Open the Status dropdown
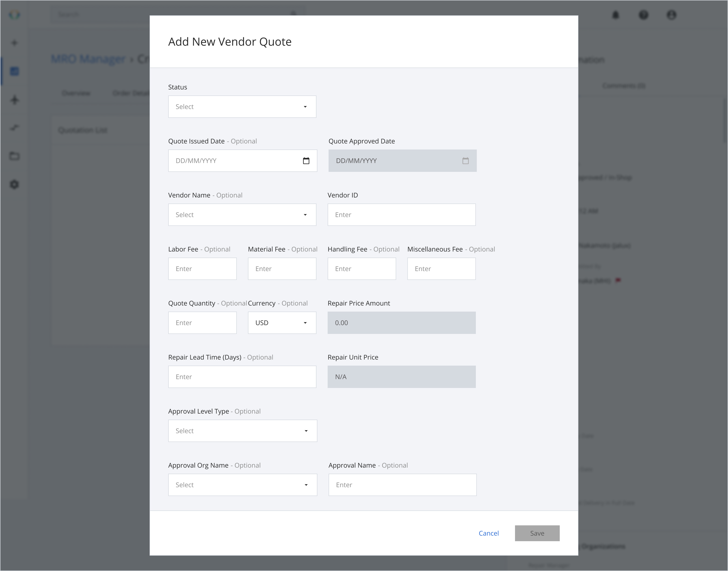The width and height of the screenshot is (728, 571). click(242, 106)
